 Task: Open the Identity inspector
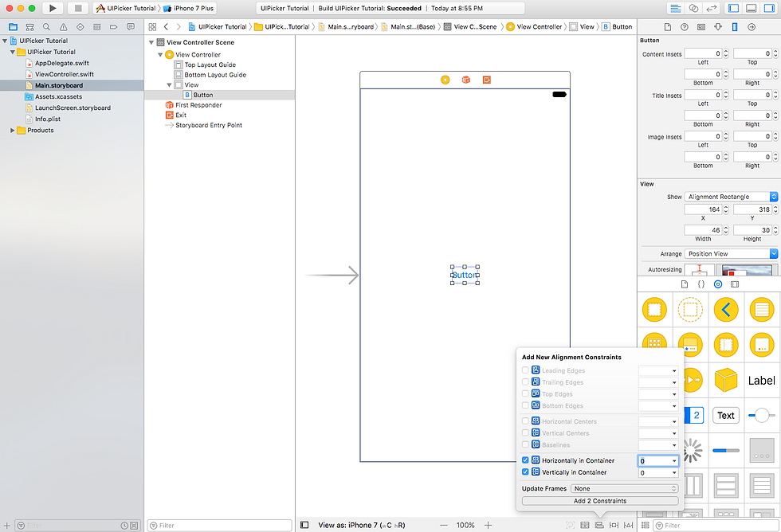701,27
